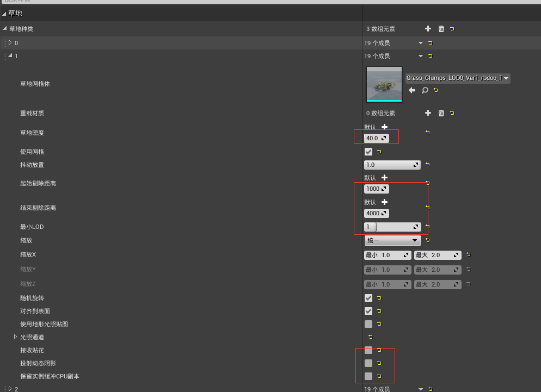541x392 pixels.
Task: Toggle 随机旋转 checkbox
Action: click(x=368, y=298)
